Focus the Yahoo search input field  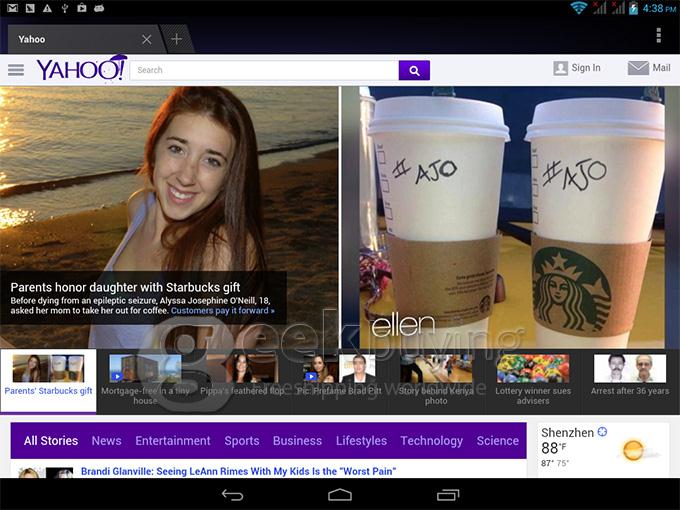pos(265,70)
